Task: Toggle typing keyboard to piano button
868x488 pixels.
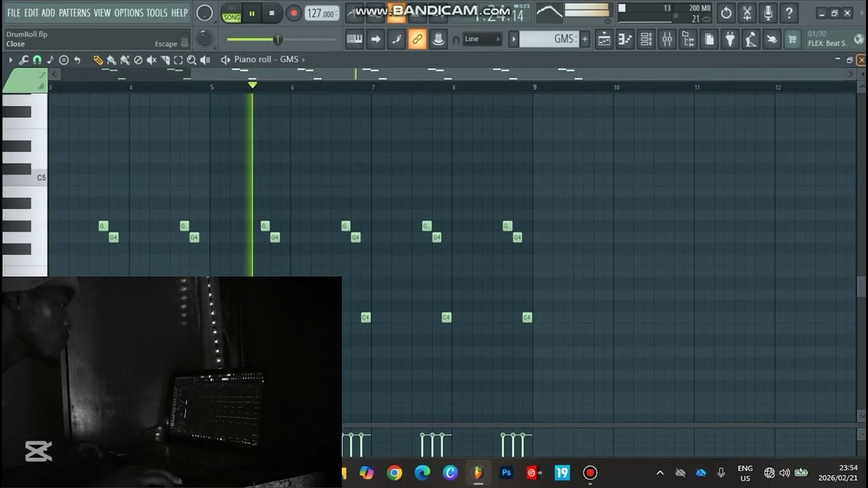Action: (355, 39)
